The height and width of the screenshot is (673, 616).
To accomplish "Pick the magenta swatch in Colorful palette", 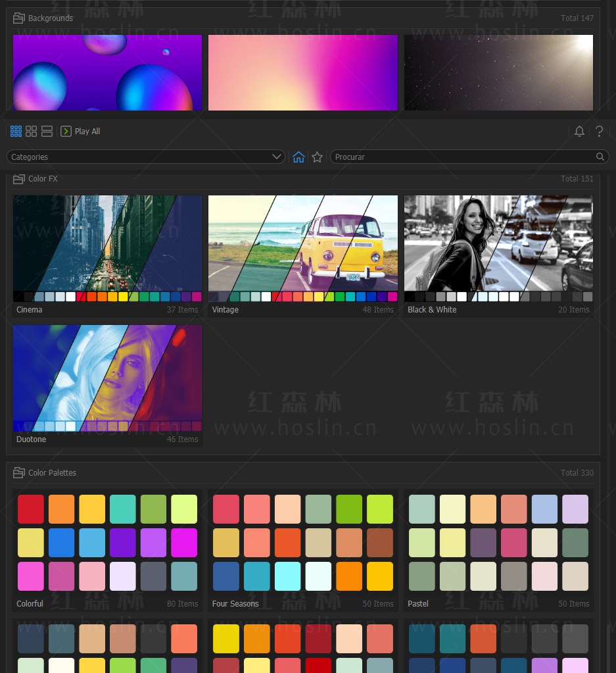I will pyautogui.click(x=184, y=543).
